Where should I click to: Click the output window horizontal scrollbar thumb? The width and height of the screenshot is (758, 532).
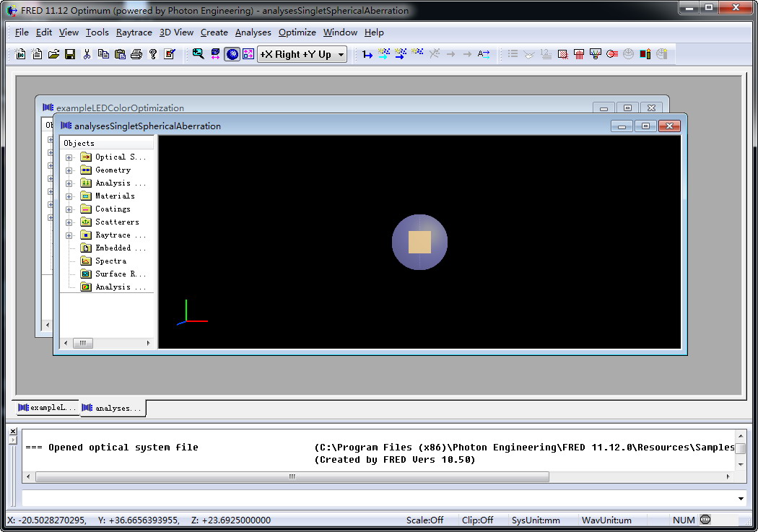point(292,477)
